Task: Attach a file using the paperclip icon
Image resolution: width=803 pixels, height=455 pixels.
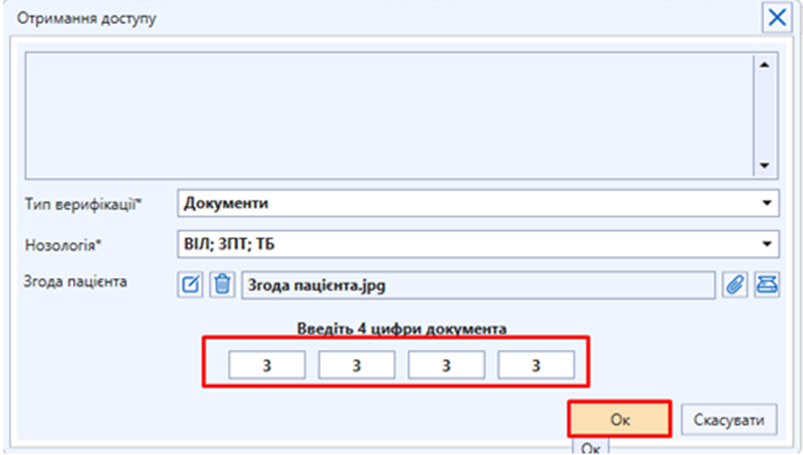Action: [735, 284]
